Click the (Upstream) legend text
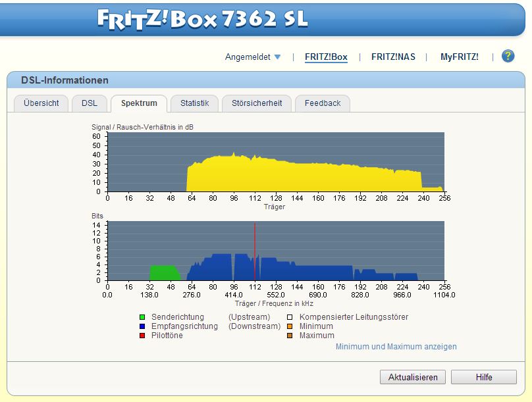This screenshot has width=532, height=402. (x=250, y=317)
